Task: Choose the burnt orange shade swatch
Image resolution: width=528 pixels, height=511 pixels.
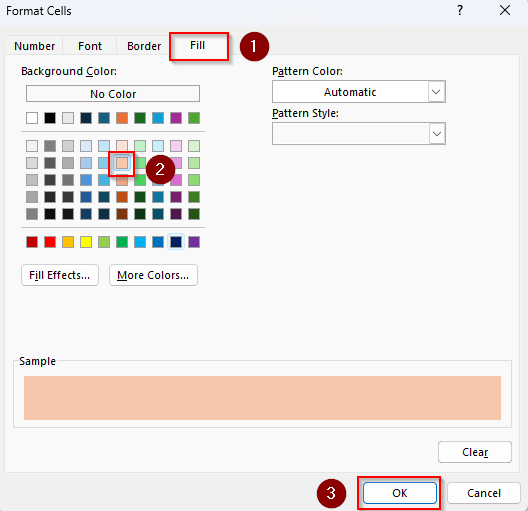Action: [122, 197]
